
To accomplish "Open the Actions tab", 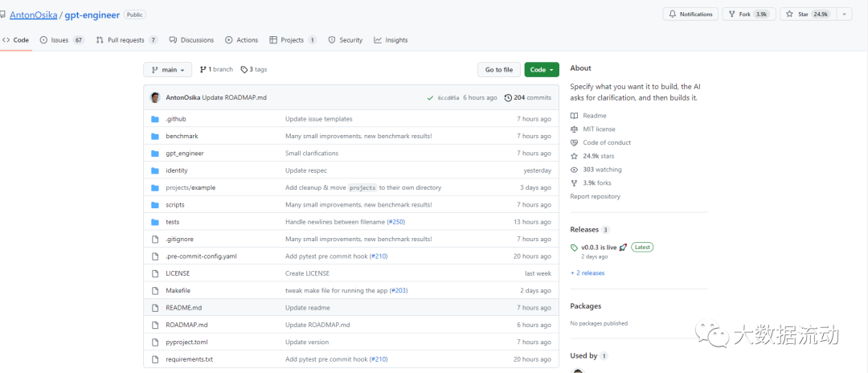I will tap(241, 40).
